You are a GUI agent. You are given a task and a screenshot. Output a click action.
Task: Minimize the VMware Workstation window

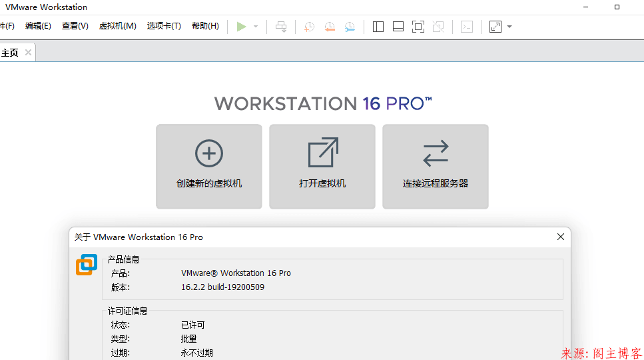[x=585, y=7]
